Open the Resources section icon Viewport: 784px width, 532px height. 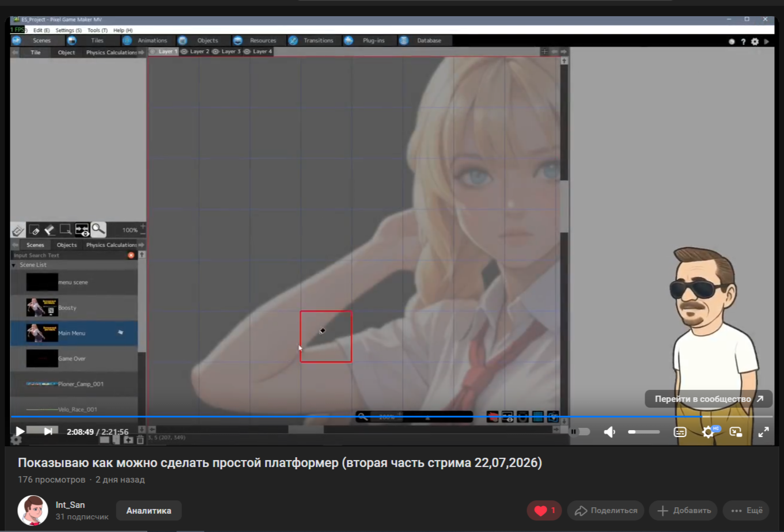pyautogui.click(x=237, y=40)
